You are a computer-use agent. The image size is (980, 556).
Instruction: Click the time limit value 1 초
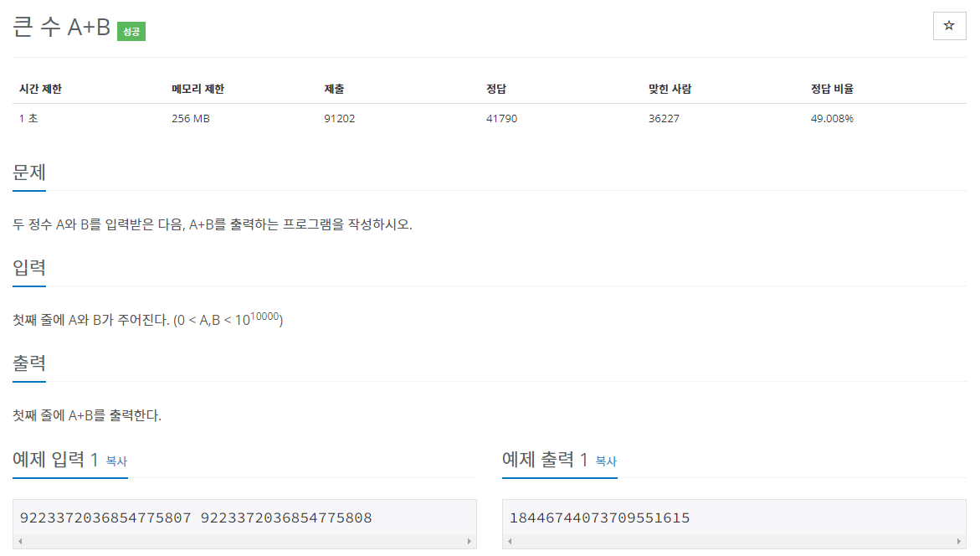click(x=28, y=118)
